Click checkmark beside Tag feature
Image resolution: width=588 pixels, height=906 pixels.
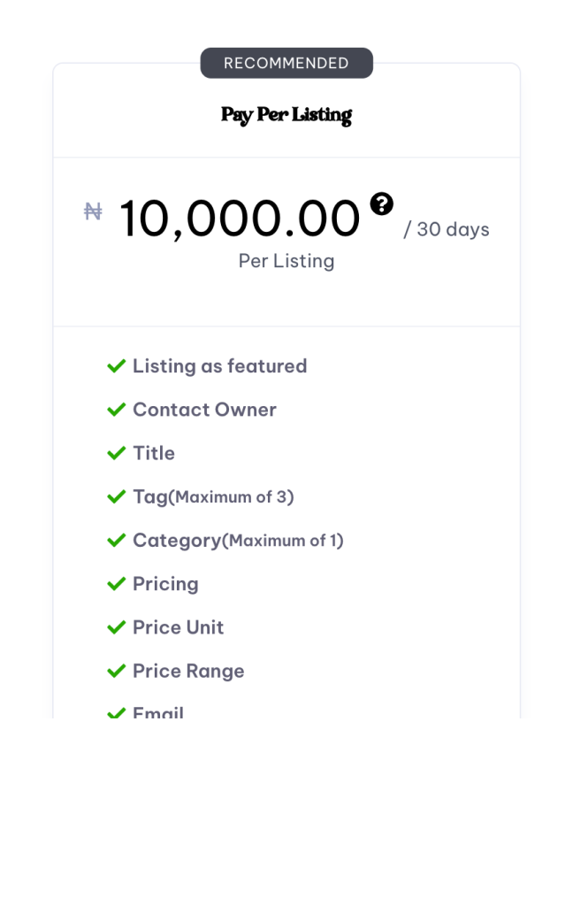pos(116,496)
